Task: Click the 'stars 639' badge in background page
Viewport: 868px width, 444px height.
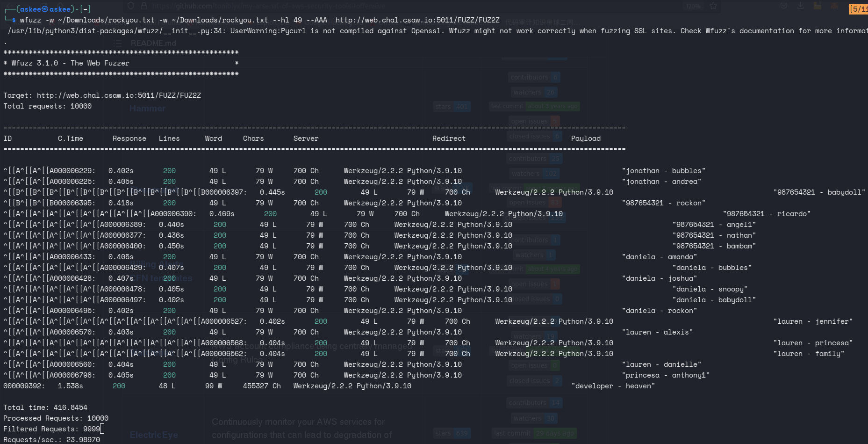Action: coord(452,433)
